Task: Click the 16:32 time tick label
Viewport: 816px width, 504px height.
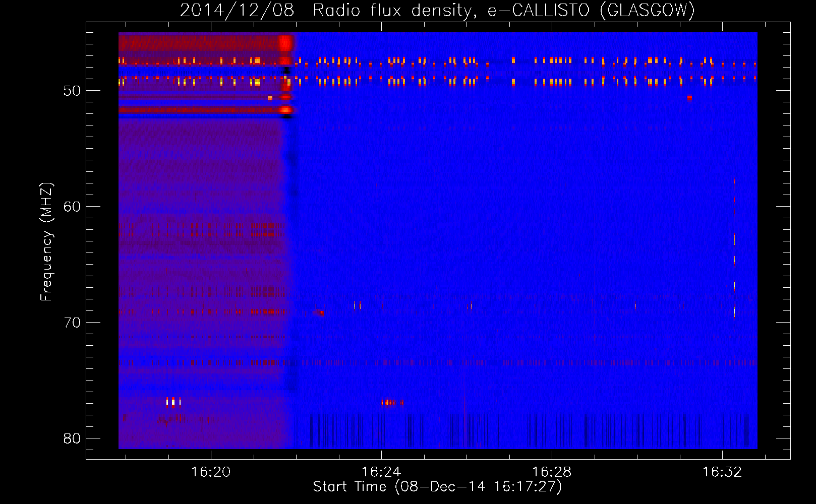Action: tap(722, 472)
